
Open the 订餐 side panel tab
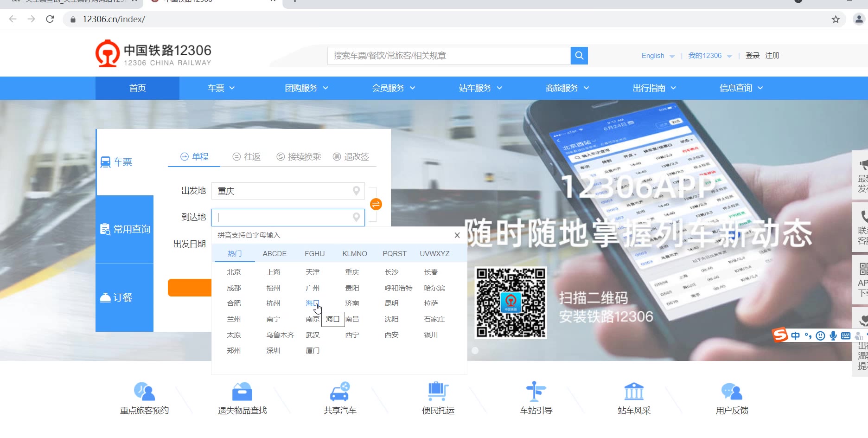click(124, 297)
